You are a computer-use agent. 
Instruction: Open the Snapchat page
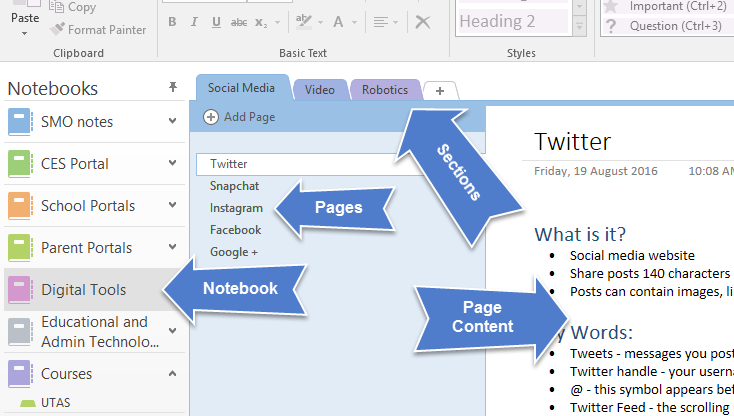coord(234,186)
